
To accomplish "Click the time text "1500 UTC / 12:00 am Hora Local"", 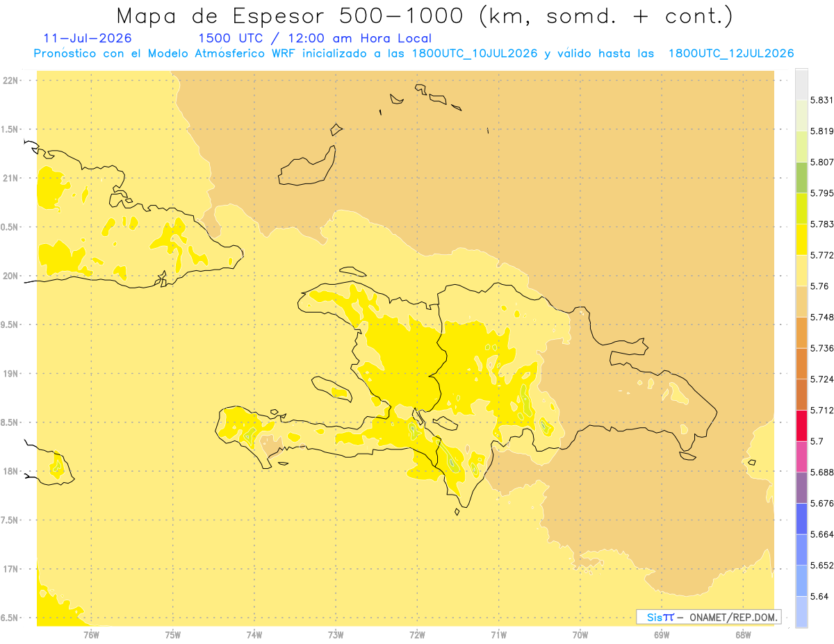I will [x=315, y=38].
